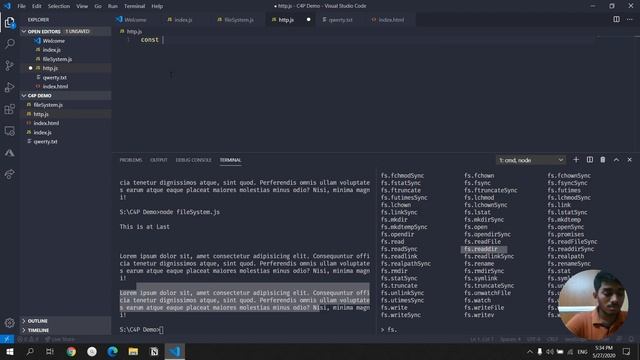
Task: Show hidden system tray icons
Action: [x=530, y=351]
